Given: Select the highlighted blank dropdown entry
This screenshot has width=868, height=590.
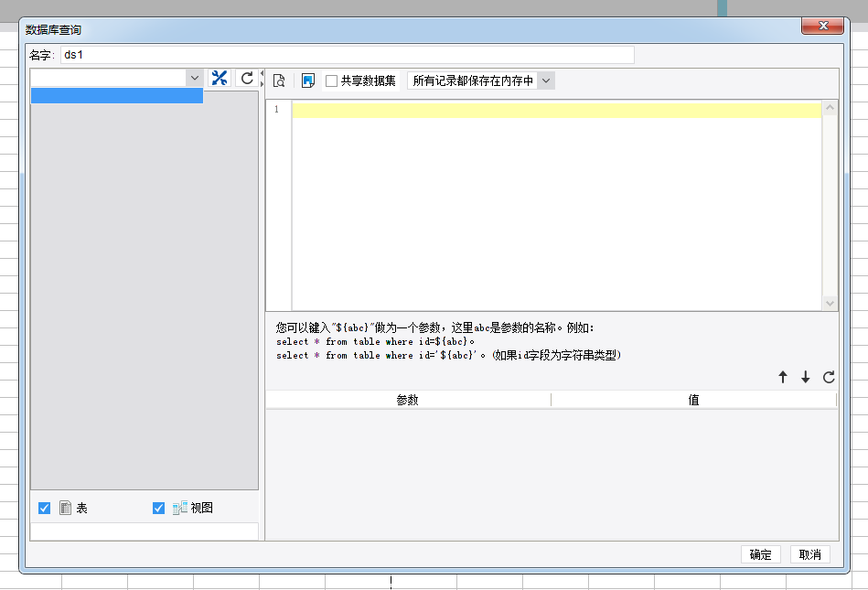Looking at the screenshot, I should (117, 96).
